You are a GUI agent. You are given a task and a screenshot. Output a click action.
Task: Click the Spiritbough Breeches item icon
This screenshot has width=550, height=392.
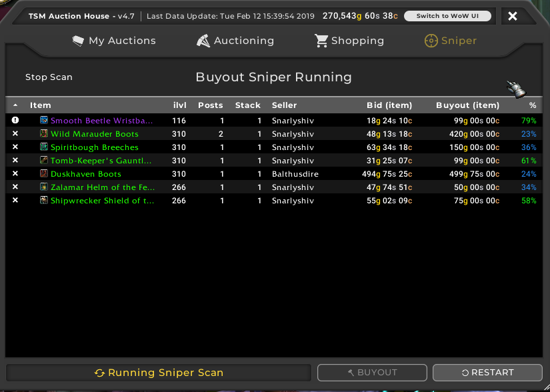click(44, 147)
